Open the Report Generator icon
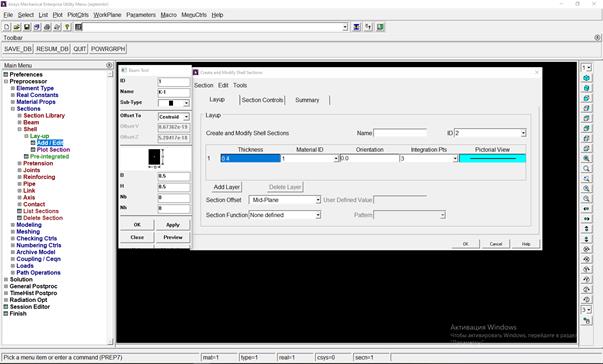The height and width of the screenshot is (364, 603). pos(57,27)
